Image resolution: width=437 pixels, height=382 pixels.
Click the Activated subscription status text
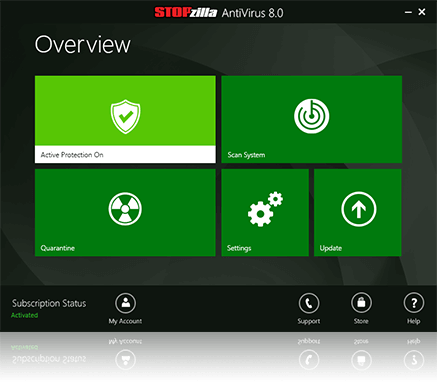(25, 315)
